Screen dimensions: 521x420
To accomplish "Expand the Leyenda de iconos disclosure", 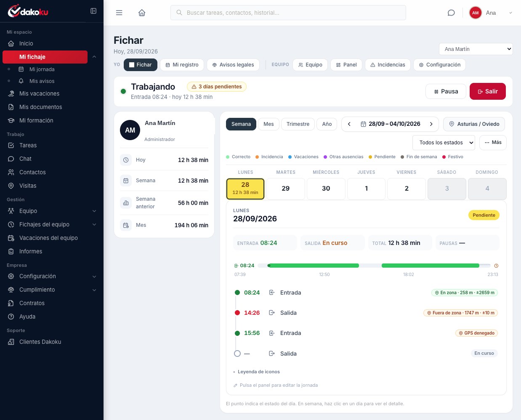I will (x=257, y=372).
